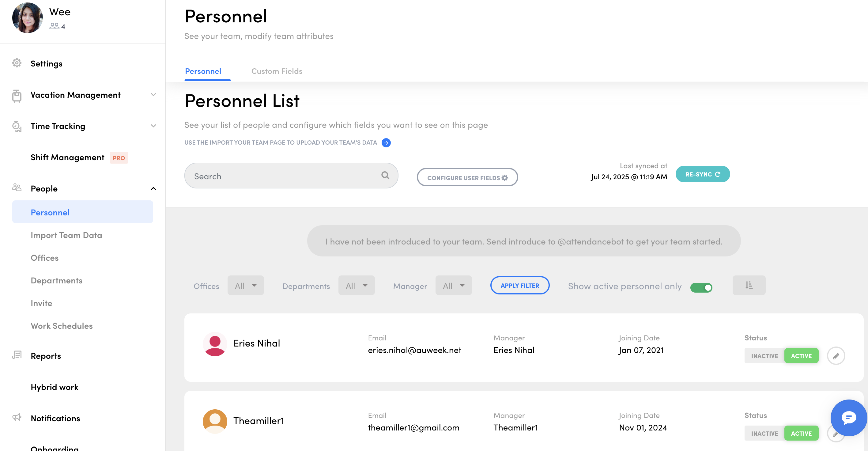Click blue arrow icon next to import link

(x=386, y=142)
